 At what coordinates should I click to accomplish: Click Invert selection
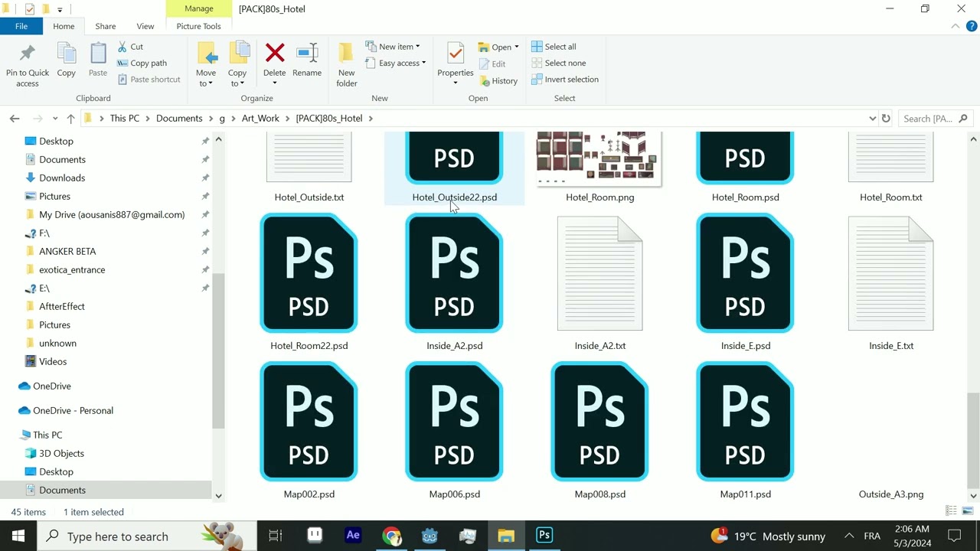pyautogui.click(x=565, y=80)
